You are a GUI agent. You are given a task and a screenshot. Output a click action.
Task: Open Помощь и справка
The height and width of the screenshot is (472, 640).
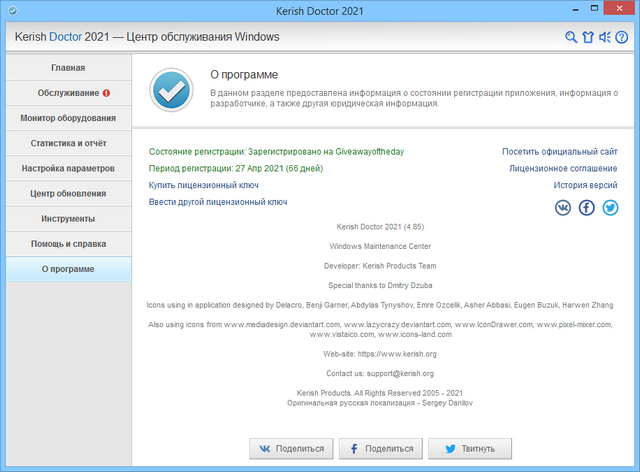click(x=69, y=244)
